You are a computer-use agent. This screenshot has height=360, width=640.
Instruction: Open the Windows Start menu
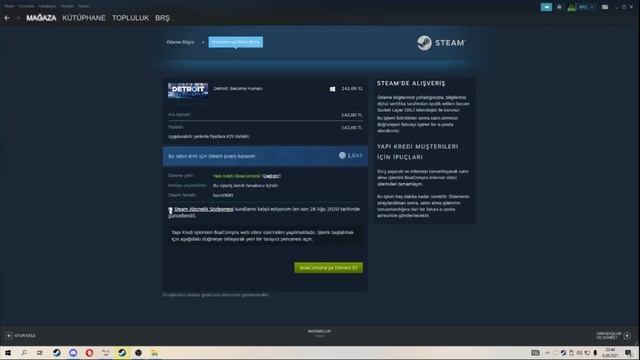7,353
